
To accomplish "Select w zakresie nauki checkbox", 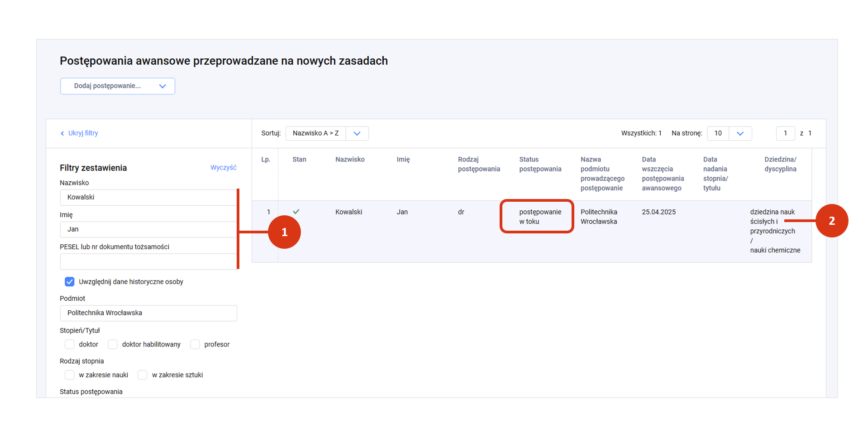I will tap(70, 375).
